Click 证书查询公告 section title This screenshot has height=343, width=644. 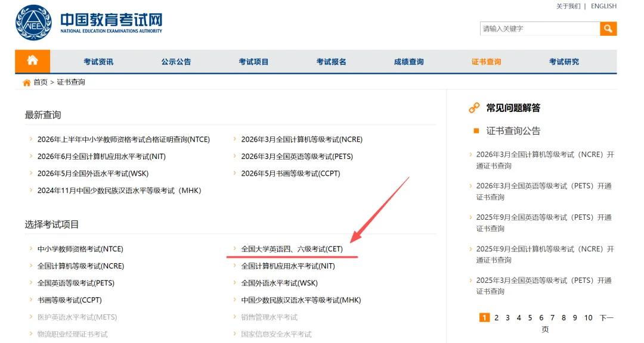pos(513,131)
